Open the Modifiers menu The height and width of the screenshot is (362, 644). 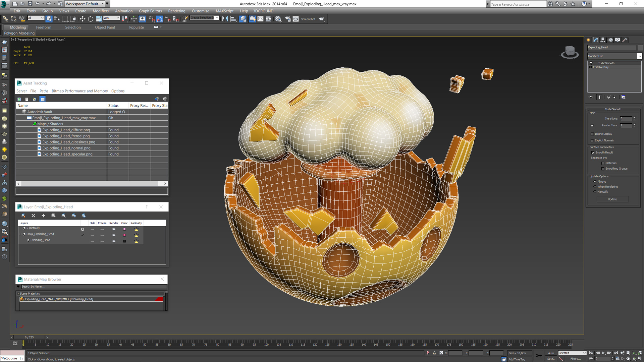point(101,11)
